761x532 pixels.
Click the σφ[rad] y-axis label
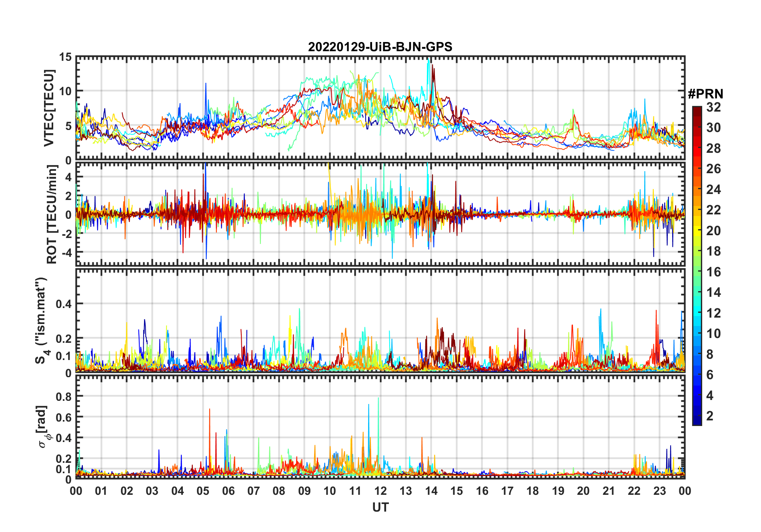(x=43, y=427)
